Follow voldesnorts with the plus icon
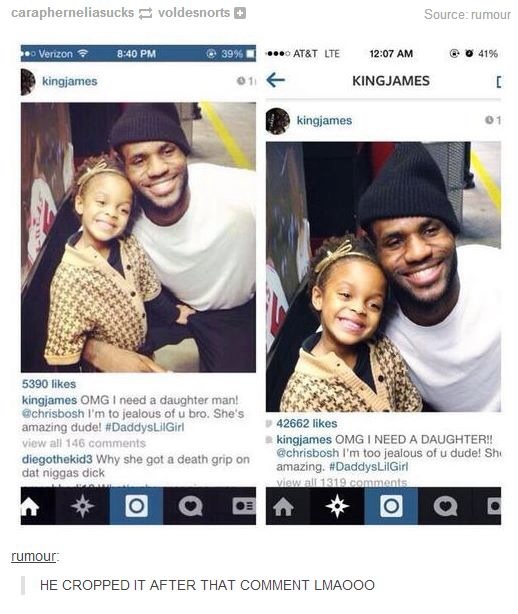Screen dimensions: 518x614 [240, 13]
